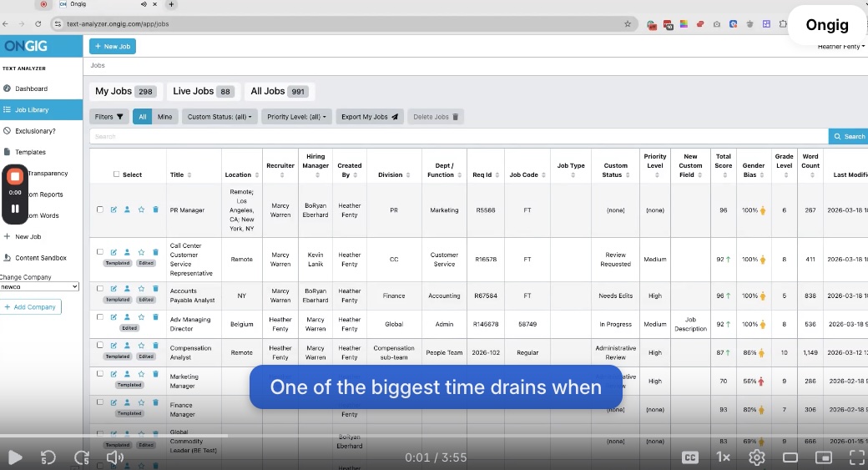Image resolution: width=868 pixels, height=470 pixels.
Task: Open the Change Company select box
Action: click(x=40, y=286)
